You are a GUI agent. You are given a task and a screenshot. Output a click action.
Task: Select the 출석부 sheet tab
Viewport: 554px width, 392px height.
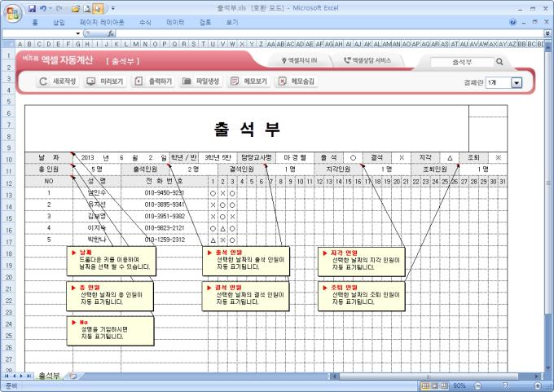[48, 376]
